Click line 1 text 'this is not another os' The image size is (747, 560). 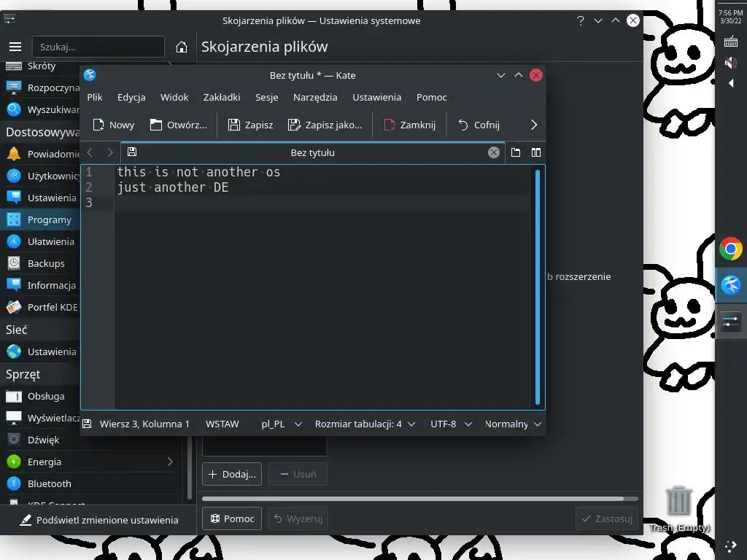pos(198,172)
